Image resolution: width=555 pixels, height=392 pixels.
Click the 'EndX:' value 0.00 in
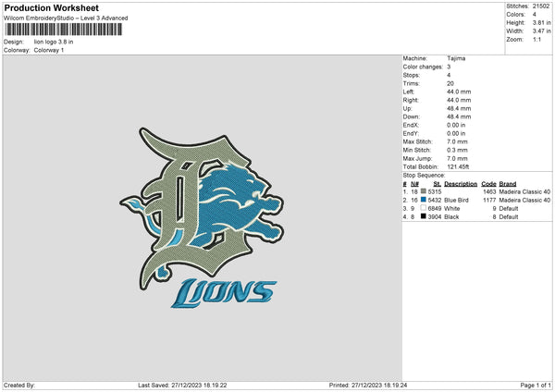[456, 125]
